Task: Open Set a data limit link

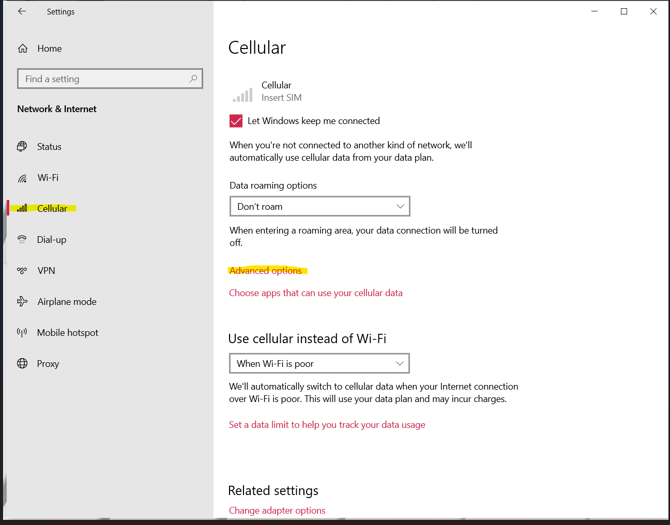Action: (x=327, y=425)
